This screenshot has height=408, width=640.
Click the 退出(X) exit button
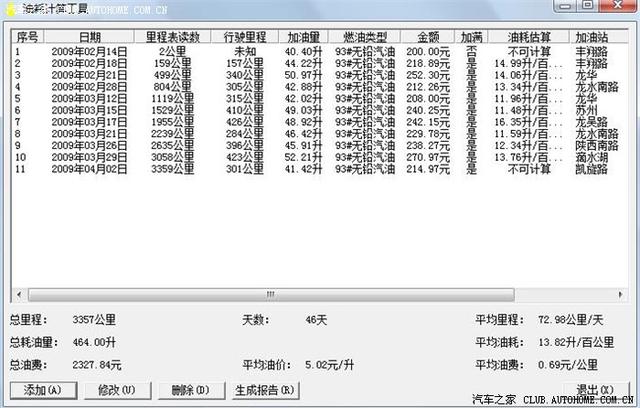pyautogui.click(x=594, y=390)
